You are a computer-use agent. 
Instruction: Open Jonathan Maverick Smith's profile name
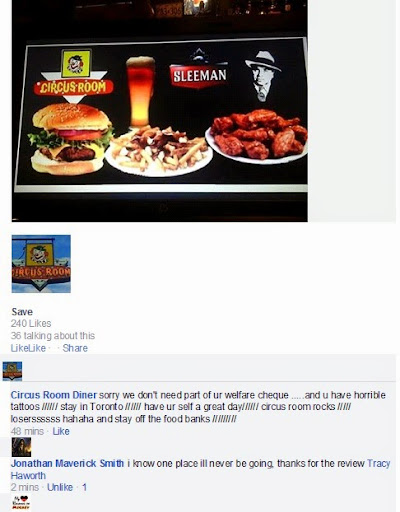(67, 463)
